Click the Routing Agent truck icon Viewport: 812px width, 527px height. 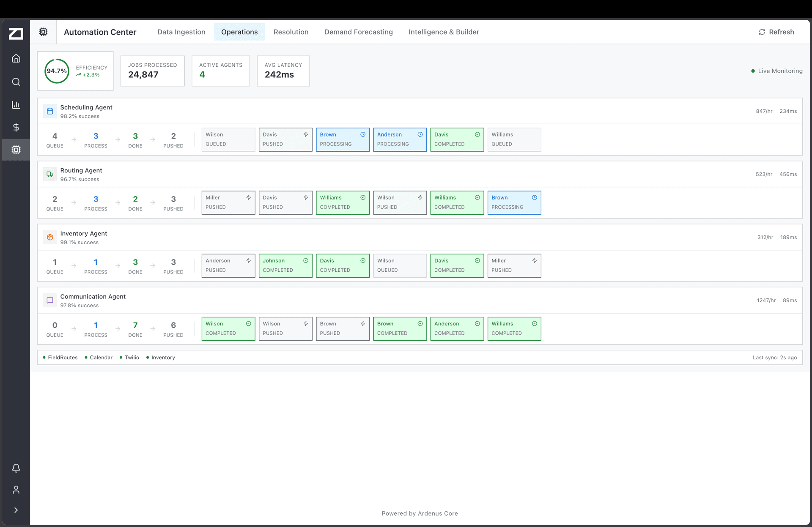click(x=50, y=174)
